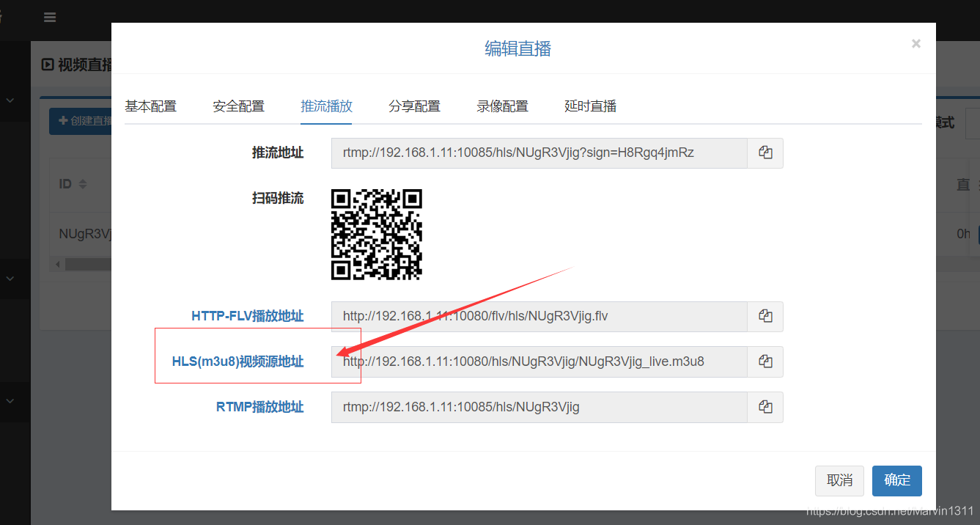Click the HTTP-FLV flv address field
Screen dimensions: 980x525
click(539, 317)
